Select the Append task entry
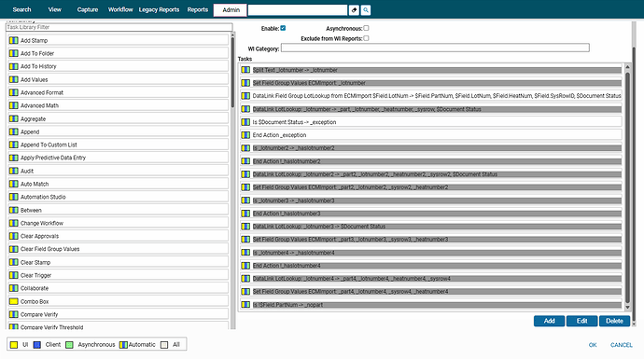The image size is (644, 359). coord(119,131)
